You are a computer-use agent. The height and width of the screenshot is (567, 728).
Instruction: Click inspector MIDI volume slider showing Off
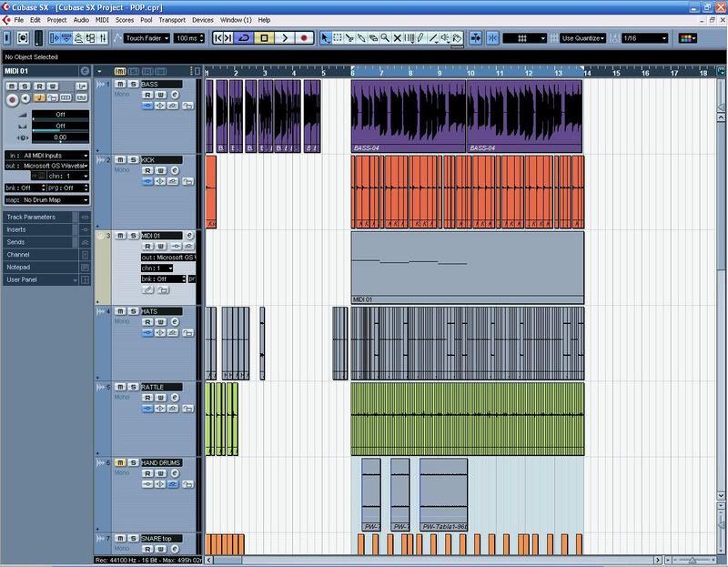60,115
